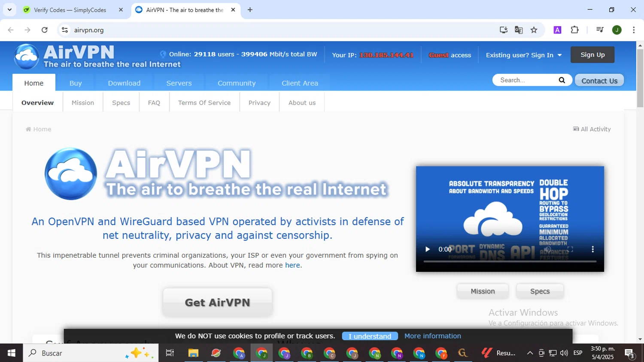Select the Home main tab

pos(34,83)
